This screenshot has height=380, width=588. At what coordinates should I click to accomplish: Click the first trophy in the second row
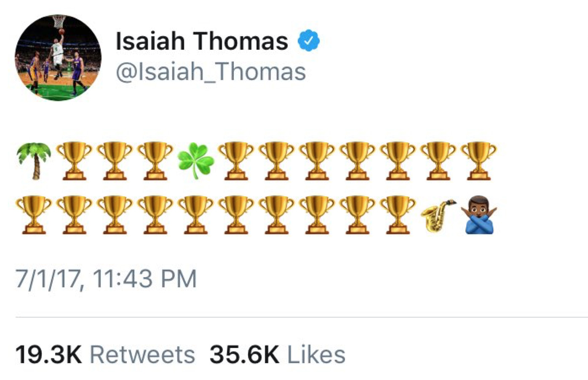pyautogui.click(x=34, y=215)
